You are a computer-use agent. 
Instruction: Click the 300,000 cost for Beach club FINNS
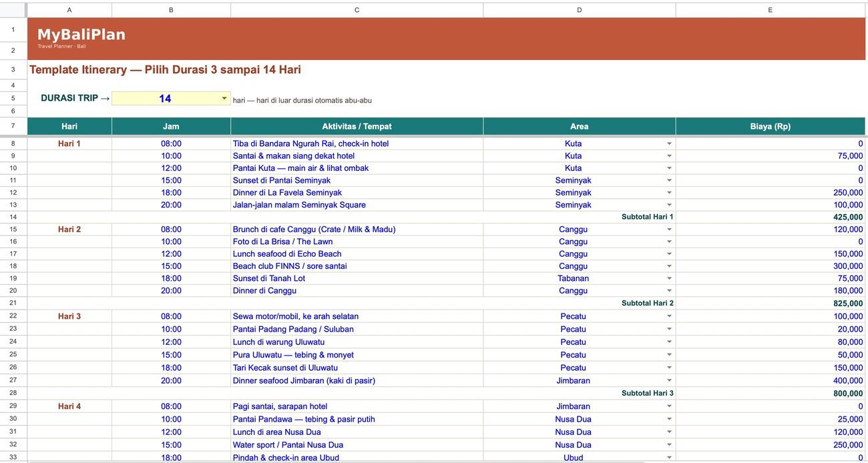point(848,266)
